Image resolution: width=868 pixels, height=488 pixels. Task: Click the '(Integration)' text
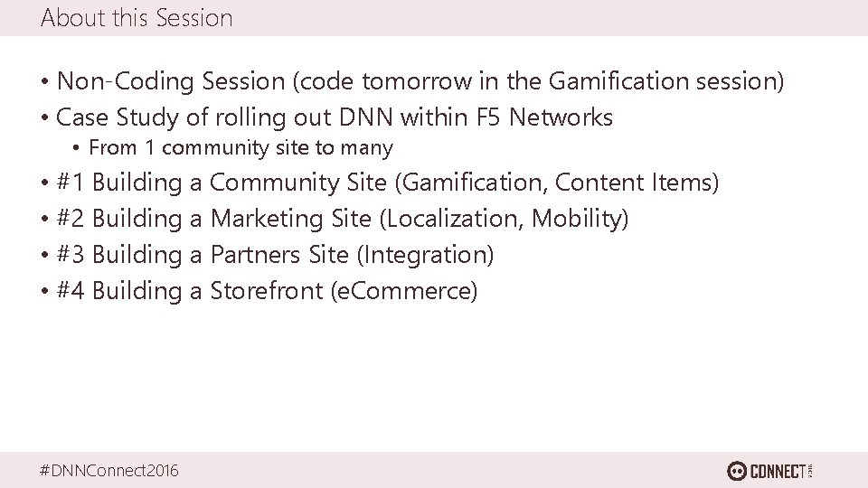pyautogui.click(x=425, y=255)
